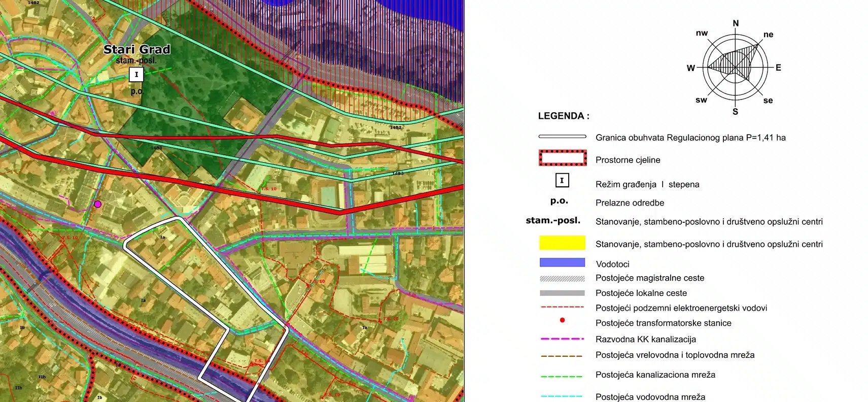The width and height of the screenshot is (868, 402).
Task: Click the 'ne' label on compass
Action: click(768, 35)
